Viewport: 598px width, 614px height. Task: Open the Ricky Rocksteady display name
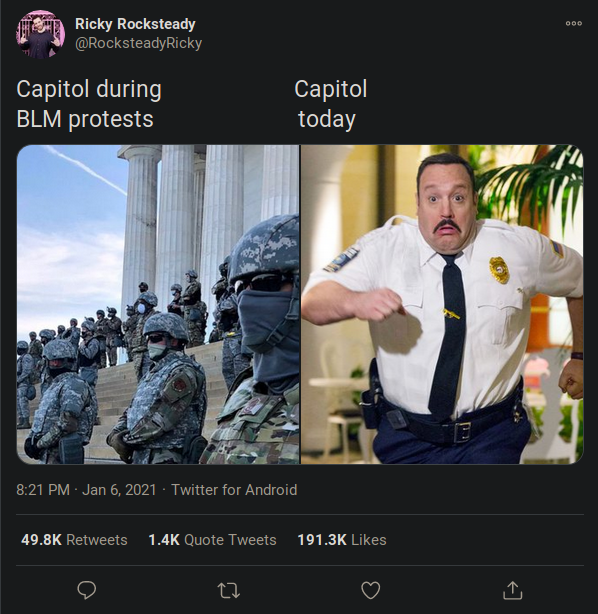pyautogui.click(x=135, y=24)
